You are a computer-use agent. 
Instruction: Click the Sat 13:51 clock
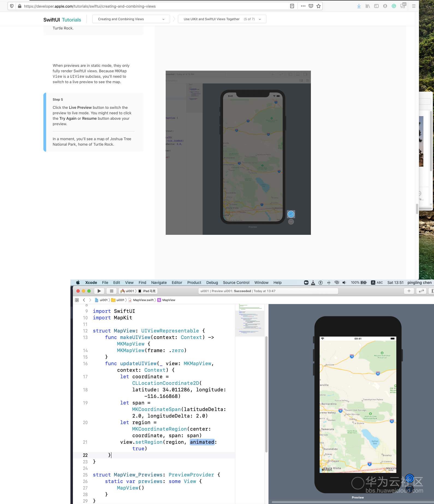point(395,283)
